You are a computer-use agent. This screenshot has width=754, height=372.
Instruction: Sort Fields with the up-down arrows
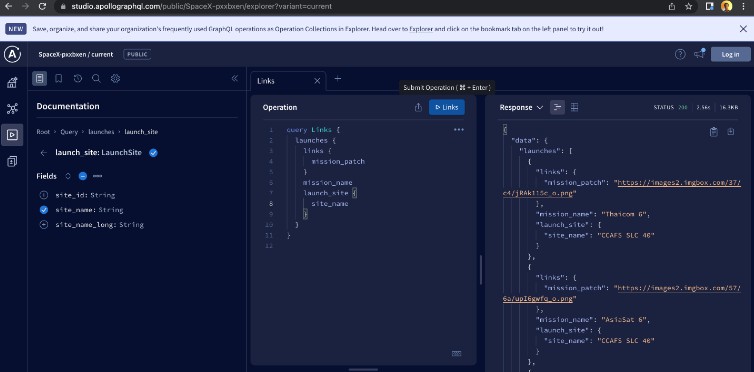[68, 176]
